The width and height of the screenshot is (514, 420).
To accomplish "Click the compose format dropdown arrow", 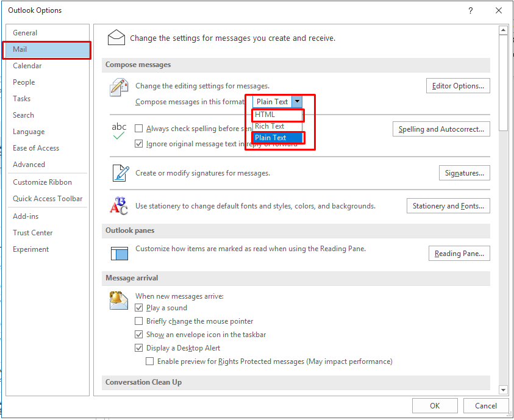I will pos(297,102).
